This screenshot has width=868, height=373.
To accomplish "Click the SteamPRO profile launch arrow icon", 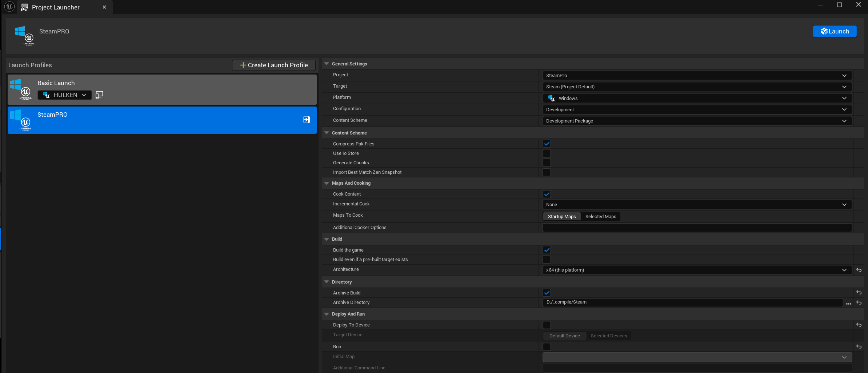I will tap(307, 120).
